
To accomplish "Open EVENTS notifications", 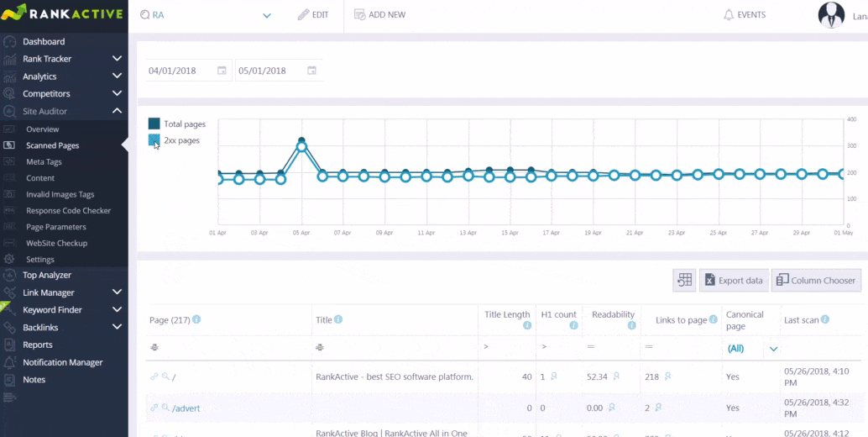I will tap(745, 15).
